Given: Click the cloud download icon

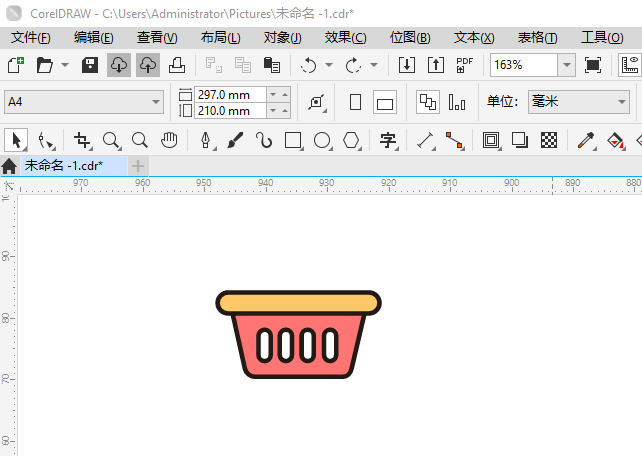Looking at the screenshot, I should point(119,65).
